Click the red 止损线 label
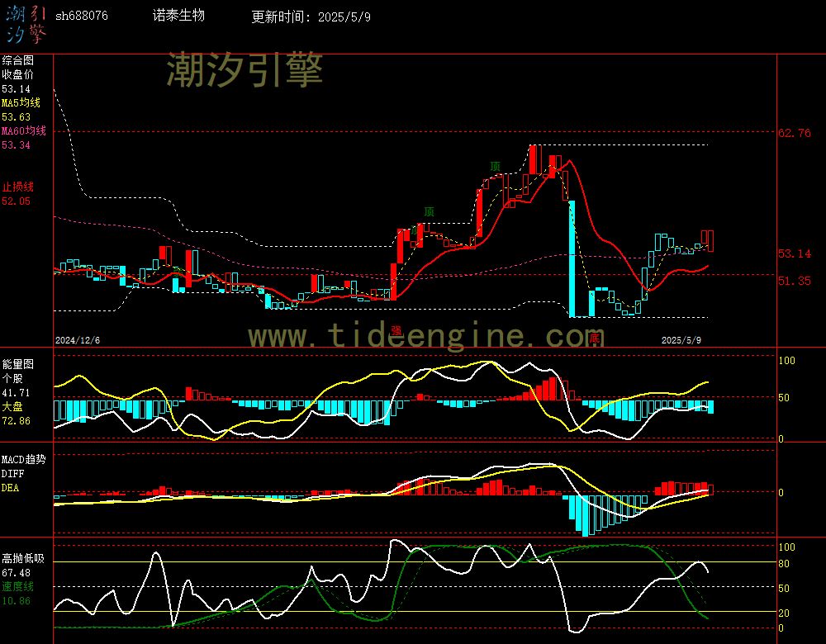826x644 pixels. 18,187
